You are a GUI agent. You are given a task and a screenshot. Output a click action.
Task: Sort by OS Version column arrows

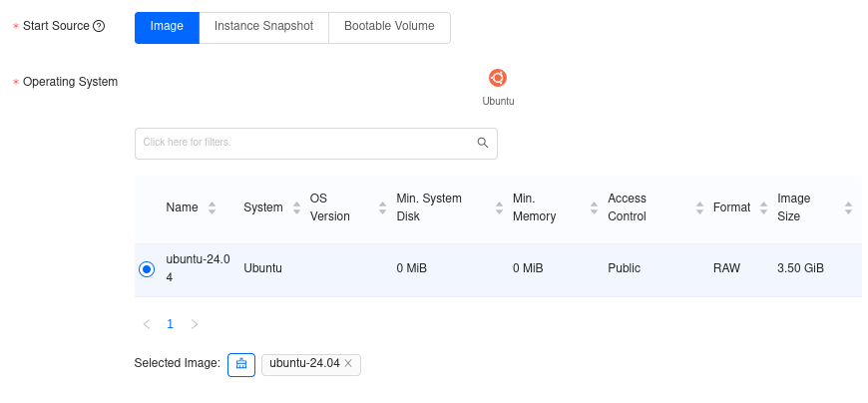pos(382,208)
